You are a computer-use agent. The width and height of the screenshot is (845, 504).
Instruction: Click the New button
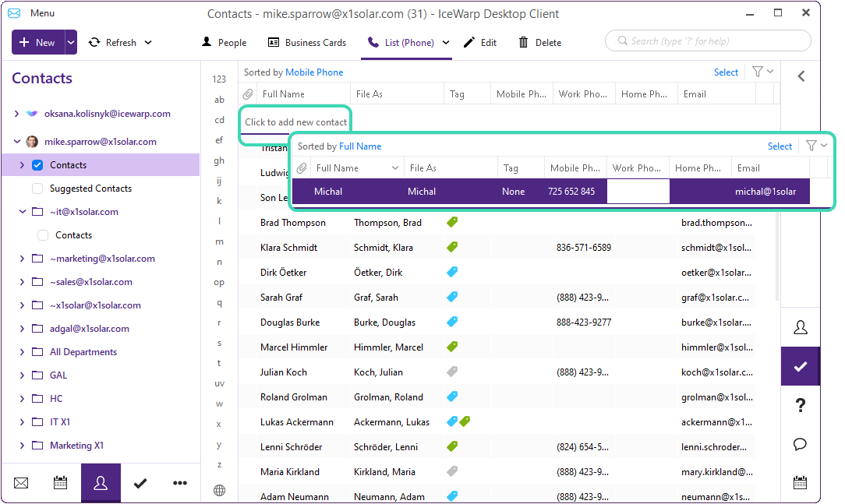37,43
